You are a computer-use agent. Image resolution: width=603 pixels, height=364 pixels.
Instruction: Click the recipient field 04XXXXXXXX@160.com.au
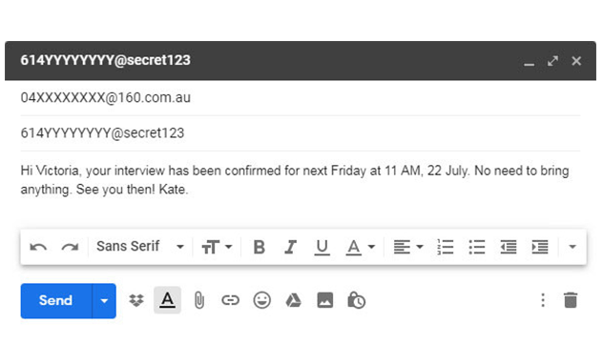point(301,98)
